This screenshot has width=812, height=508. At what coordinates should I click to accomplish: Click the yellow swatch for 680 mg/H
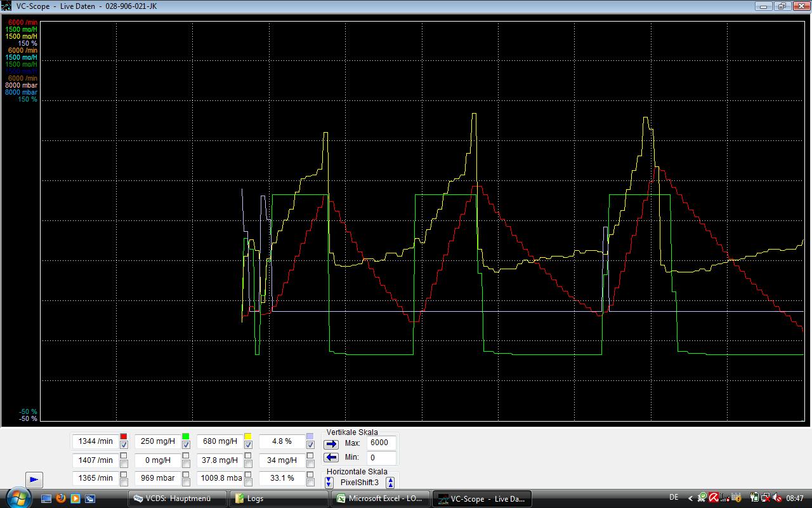tap(248, 436)
